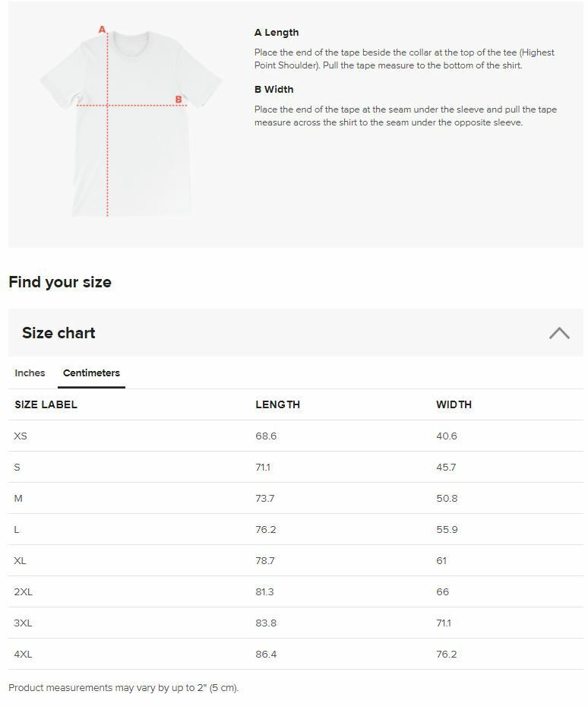
Task: Click the product measurements variance note
Action: pyautogui.click(x=123, y=688)
